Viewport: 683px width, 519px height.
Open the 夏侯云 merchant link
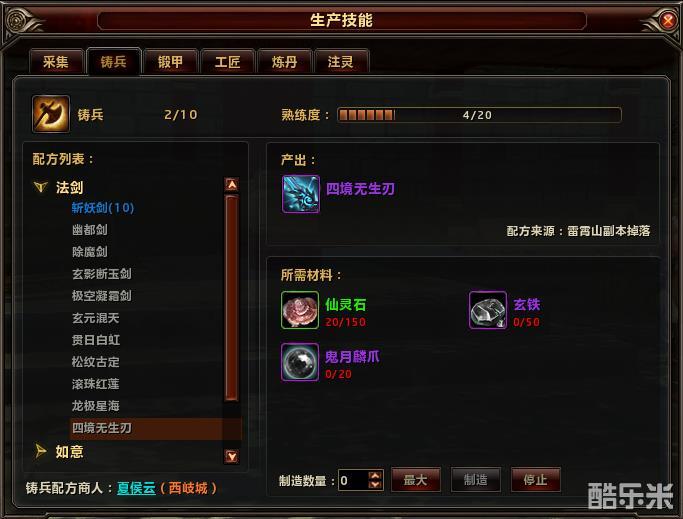click(136, 488)
